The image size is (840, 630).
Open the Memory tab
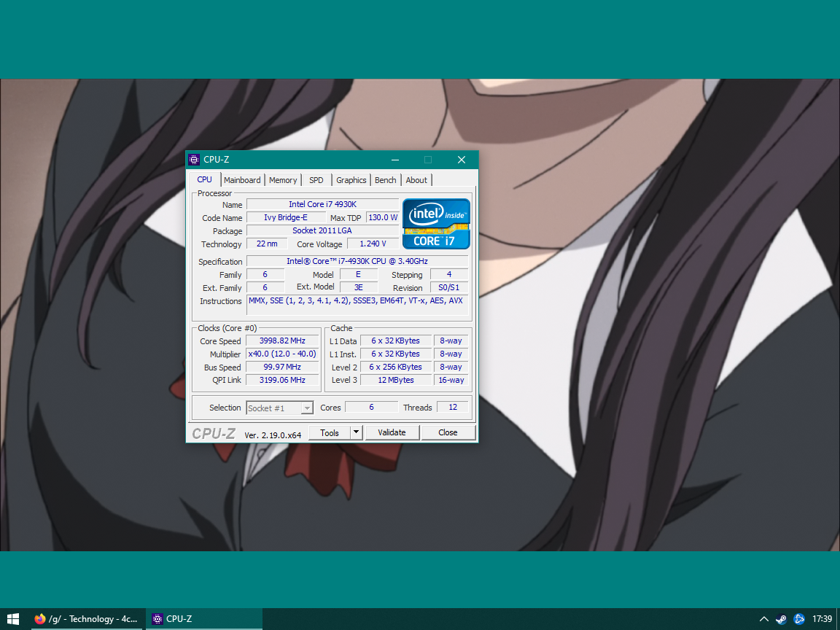[283, 180]
